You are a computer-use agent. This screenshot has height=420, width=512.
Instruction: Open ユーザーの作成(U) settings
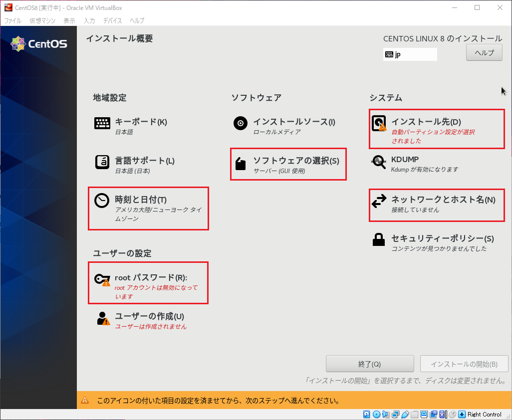coord(142,320)
